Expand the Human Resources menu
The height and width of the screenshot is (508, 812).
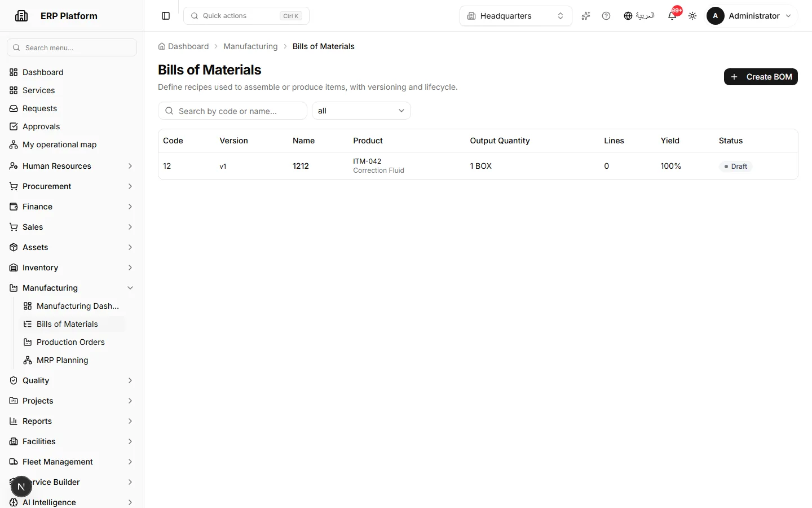(72, 166)
